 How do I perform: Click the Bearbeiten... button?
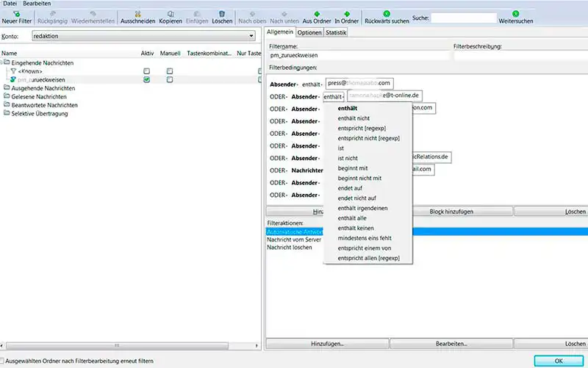(451, 344)
